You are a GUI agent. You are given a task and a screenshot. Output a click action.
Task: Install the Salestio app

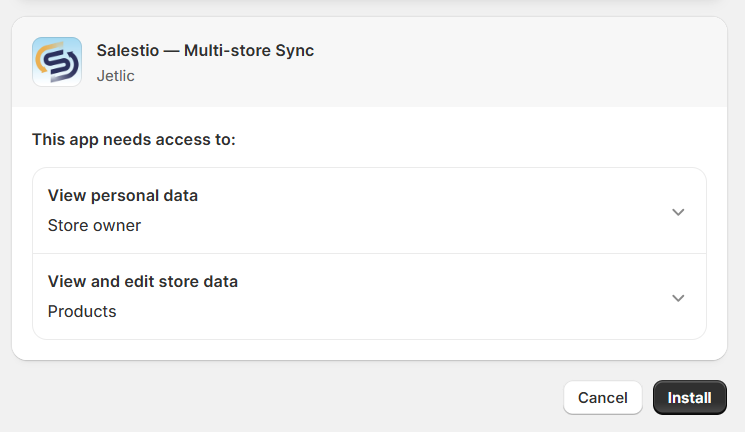[x=689, y=397]
